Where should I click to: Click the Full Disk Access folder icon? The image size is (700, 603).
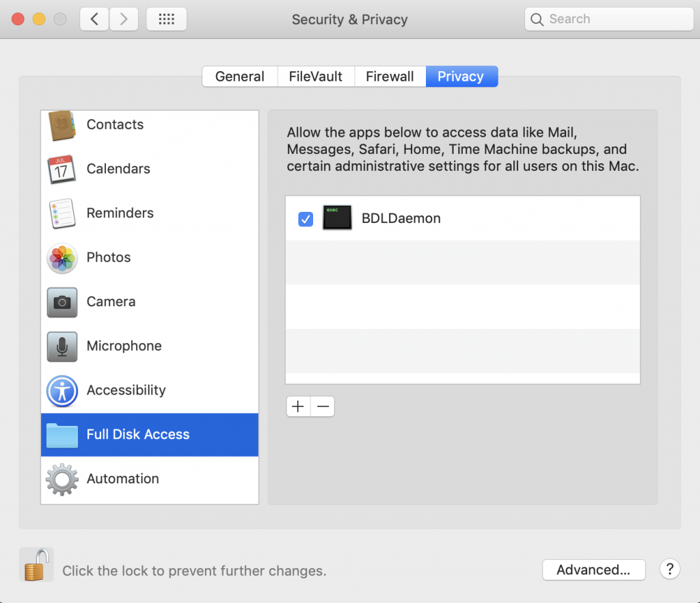click(x=62, y=435)
